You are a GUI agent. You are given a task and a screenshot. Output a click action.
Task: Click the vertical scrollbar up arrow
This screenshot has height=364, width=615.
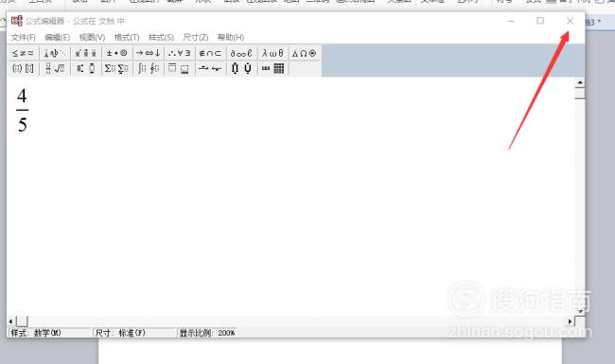580,82
